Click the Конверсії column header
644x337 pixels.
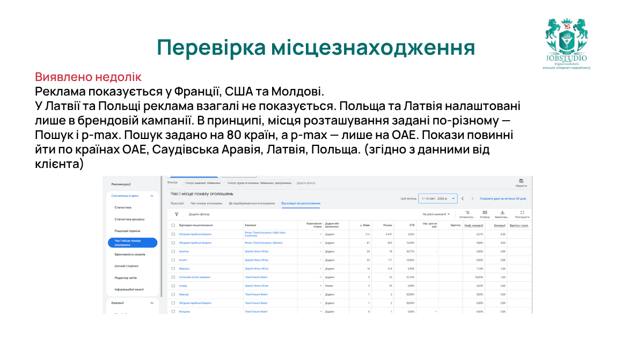500,225
